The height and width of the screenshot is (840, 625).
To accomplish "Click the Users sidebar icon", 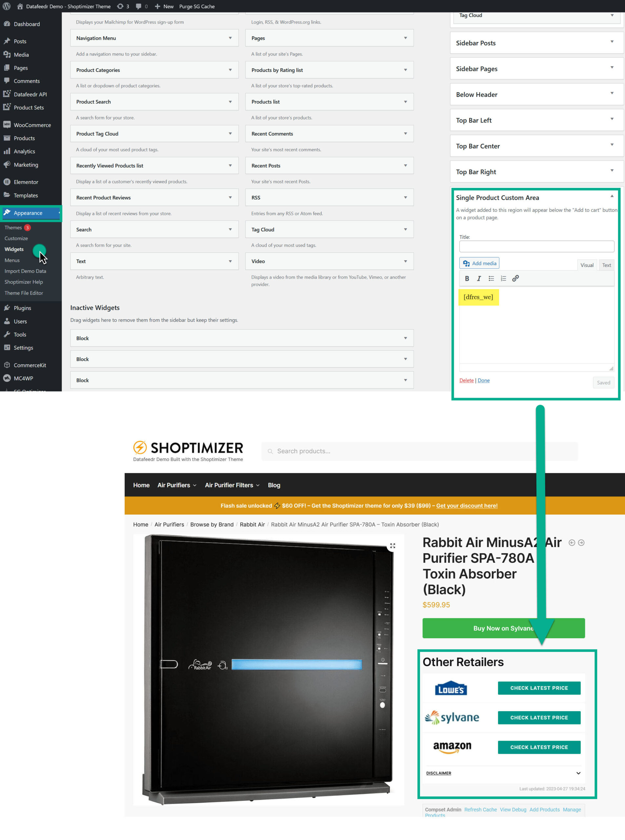I will [7, 321].
